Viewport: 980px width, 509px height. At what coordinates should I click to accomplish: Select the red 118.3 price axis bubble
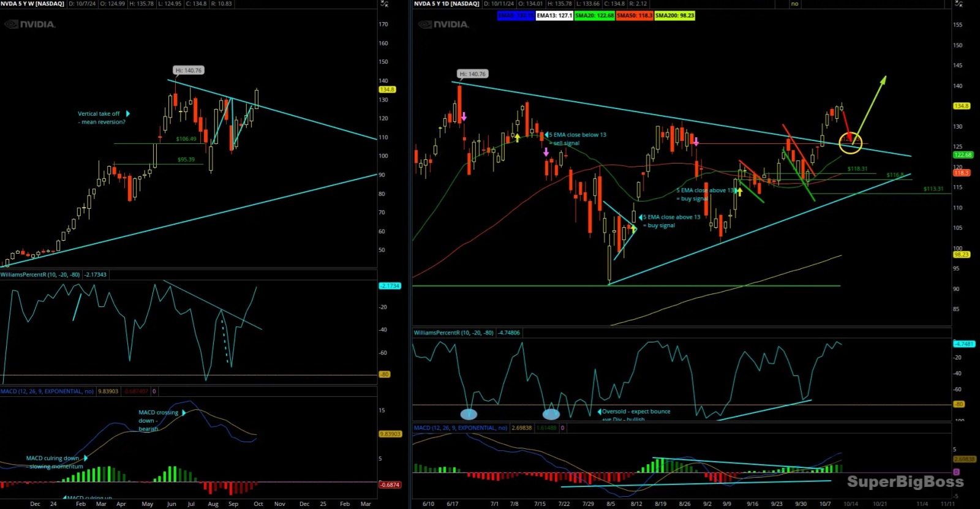point(961,173)
